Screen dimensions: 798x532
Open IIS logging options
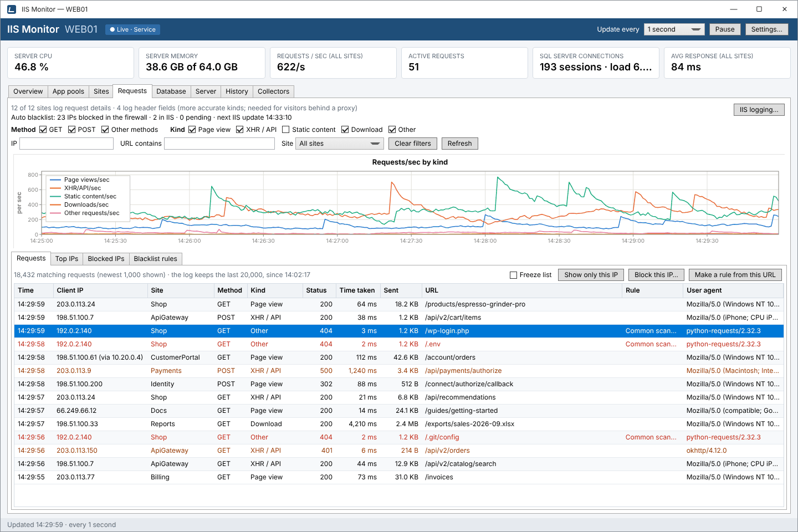point(759,110)
